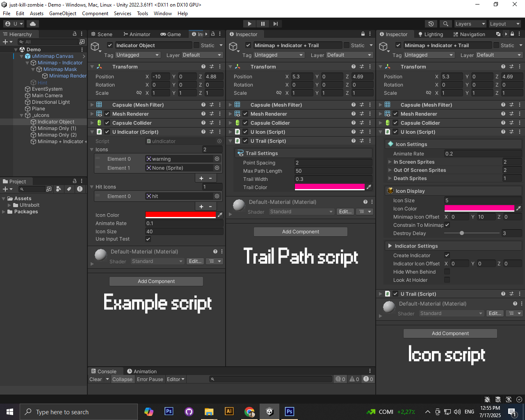
Task: Click the Pause button in toolbar
Action: (262, 24)
